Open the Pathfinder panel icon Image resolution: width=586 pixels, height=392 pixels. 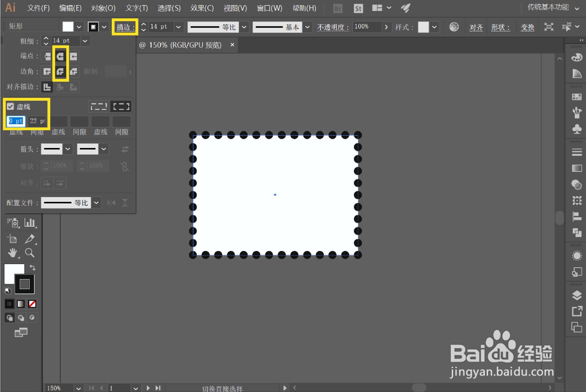point(577,233)
